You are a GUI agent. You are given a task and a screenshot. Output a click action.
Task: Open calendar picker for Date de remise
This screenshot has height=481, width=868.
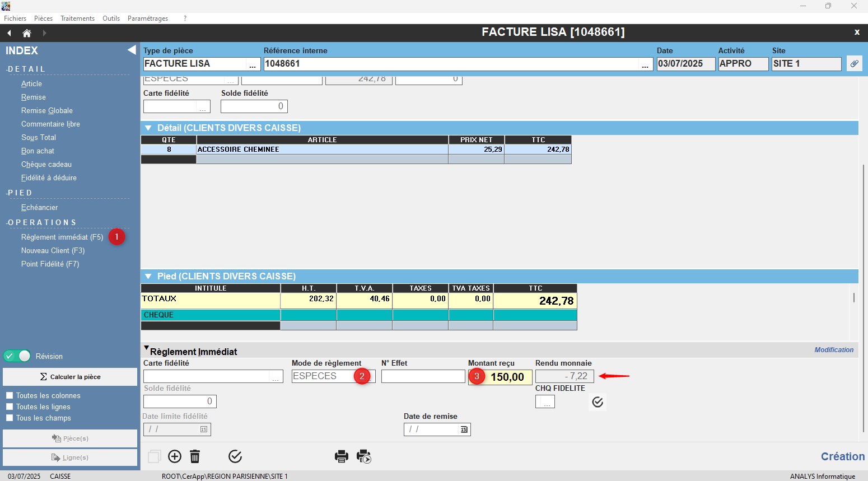464,429
